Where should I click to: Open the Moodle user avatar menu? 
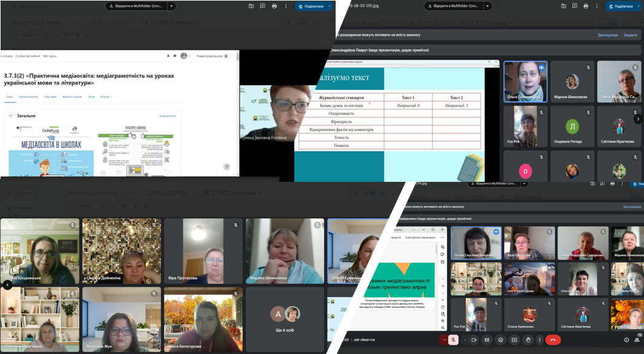(x=184, y=56)
